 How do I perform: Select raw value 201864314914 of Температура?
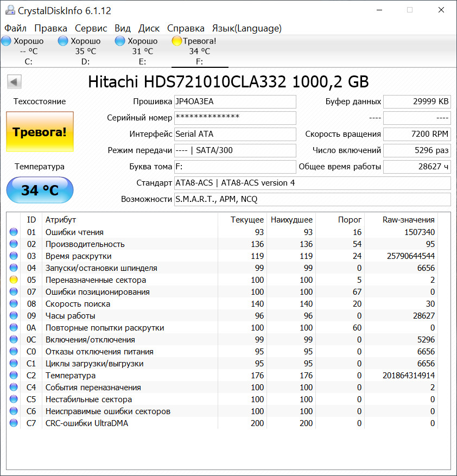point(408,375)
